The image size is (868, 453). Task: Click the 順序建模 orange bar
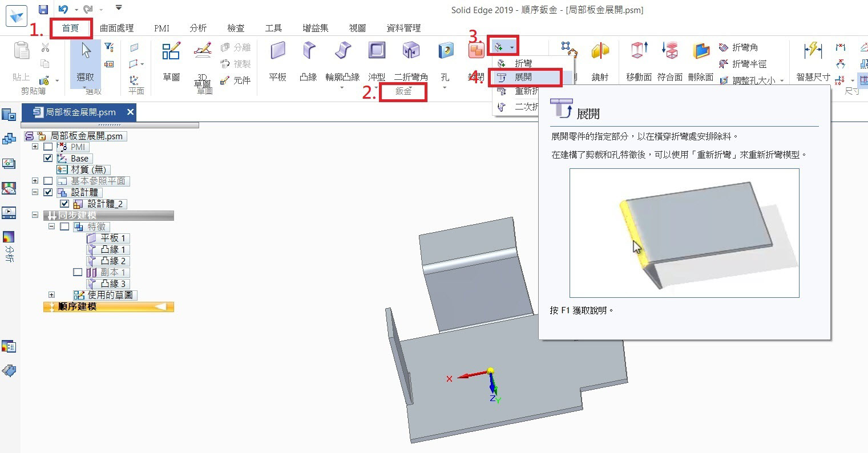point(108,307)
